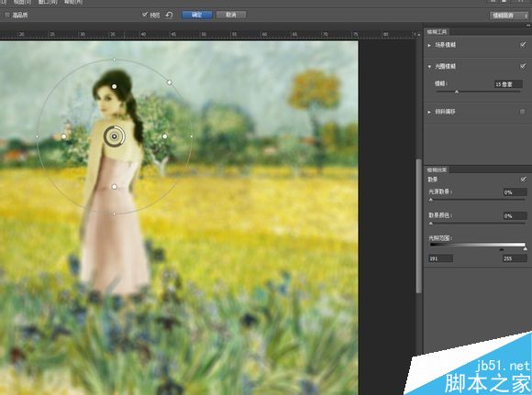The image size is (532, 395).
Task: Click the bottom feather handle inside the blur ring
Action: (x=115, y=187)
